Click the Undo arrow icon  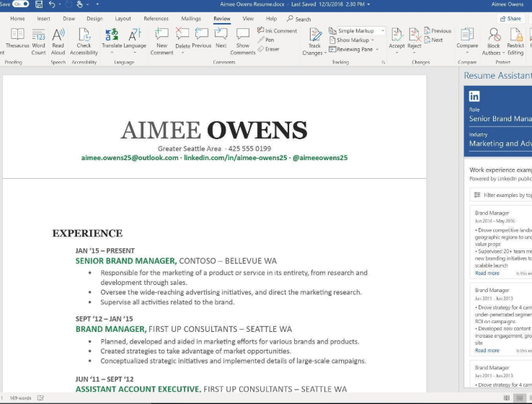click(52, 4)
